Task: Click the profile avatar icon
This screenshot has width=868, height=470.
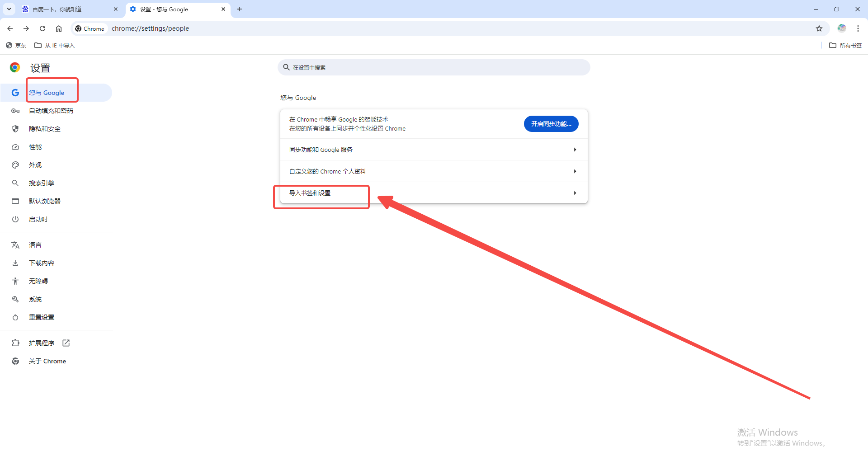Action: tap(841, 28)
